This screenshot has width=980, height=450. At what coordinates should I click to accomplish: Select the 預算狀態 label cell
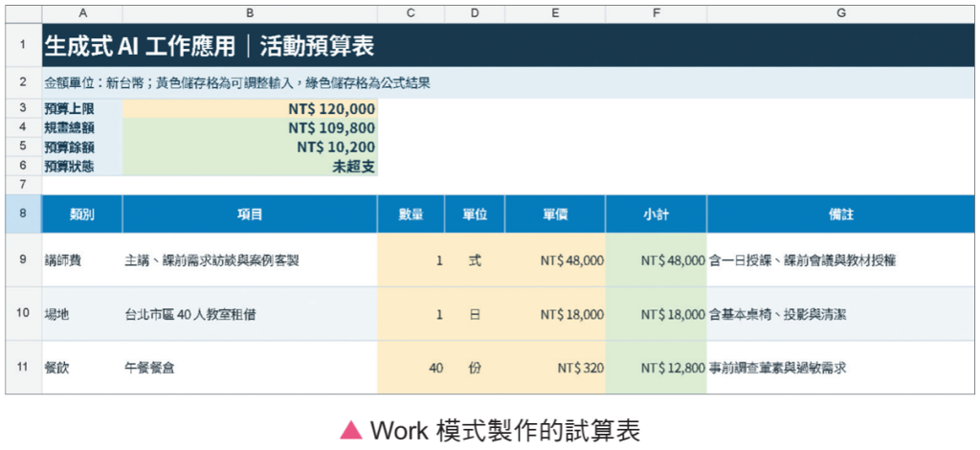[82, 167]
